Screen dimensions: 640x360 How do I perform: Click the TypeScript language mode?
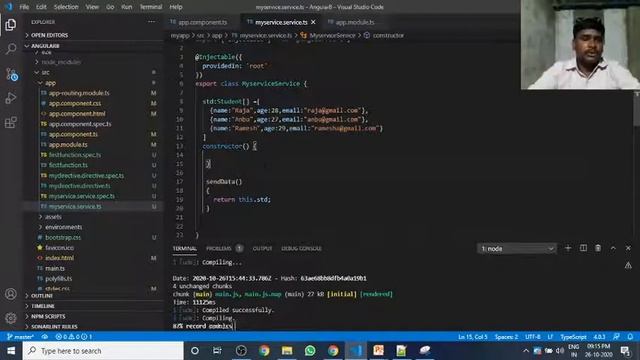coord(573,337)
